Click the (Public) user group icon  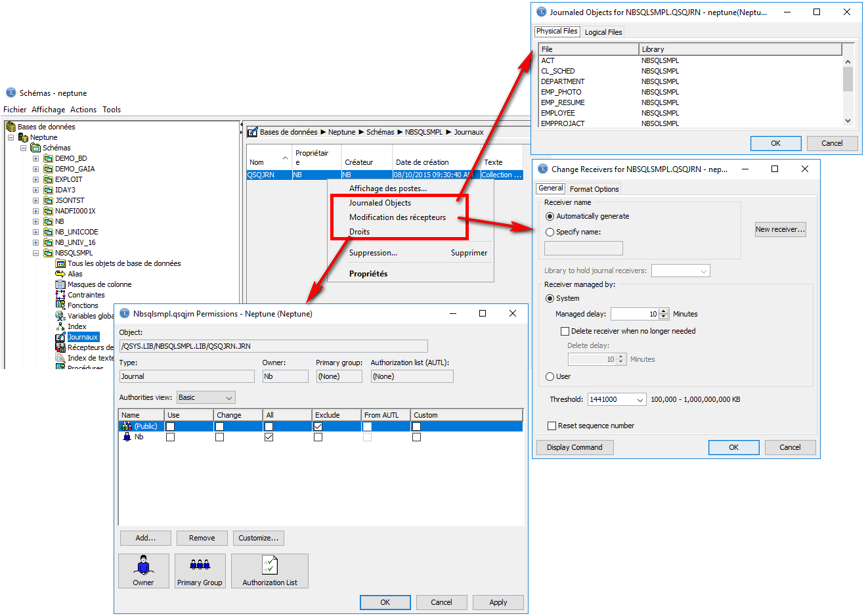click(127, 426)
